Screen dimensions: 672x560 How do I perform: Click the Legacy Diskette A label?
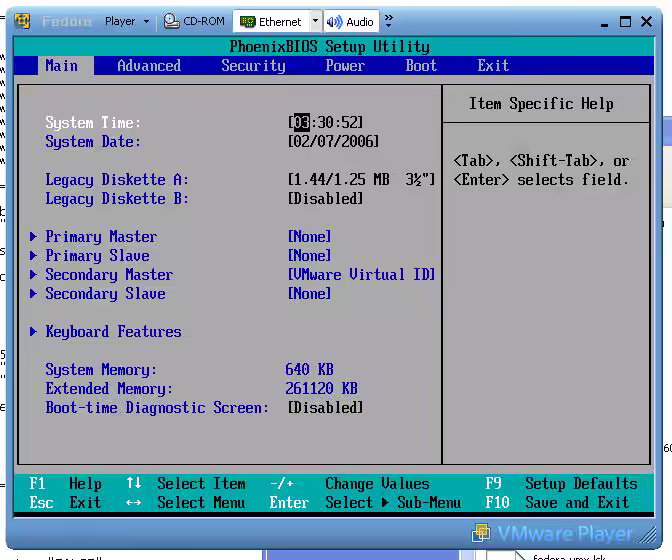[117, 180]
